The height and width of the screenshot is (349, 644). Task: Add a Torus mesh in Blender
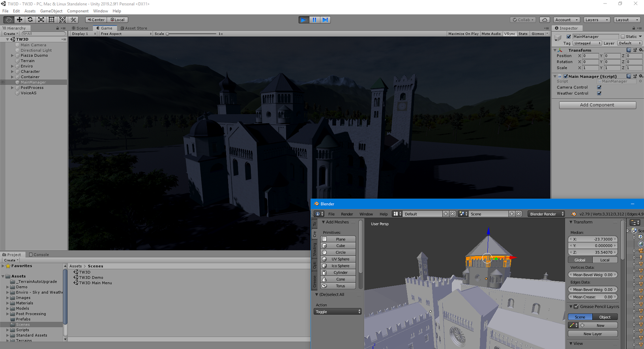click(338, 286)
